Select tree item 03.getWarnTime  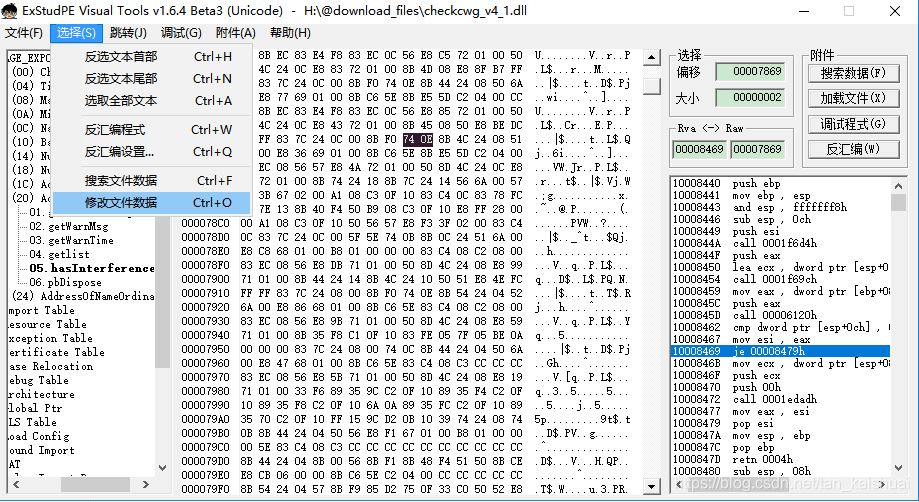pyautogui.click(x=72, y=240)
